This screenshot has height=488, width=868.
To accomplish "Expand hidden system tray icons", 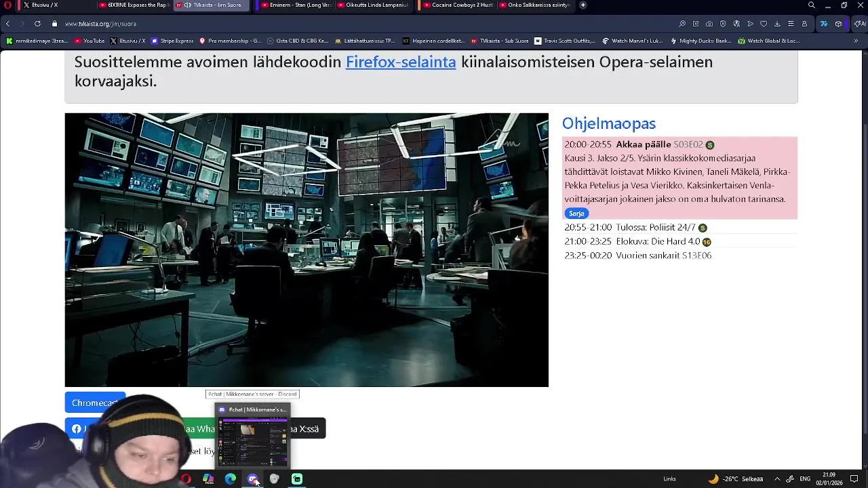I will click(777, 479).
